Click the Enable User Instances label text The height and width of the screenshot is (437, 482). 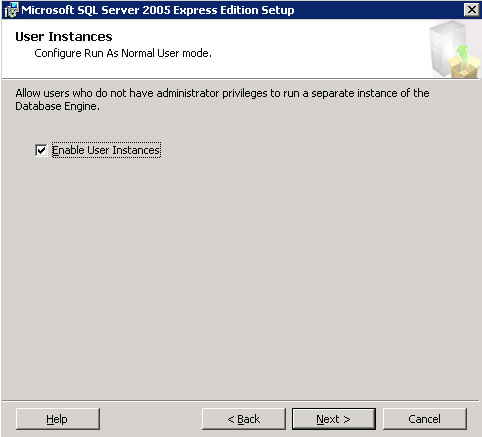pyautogui.click(x=106, y=150)
